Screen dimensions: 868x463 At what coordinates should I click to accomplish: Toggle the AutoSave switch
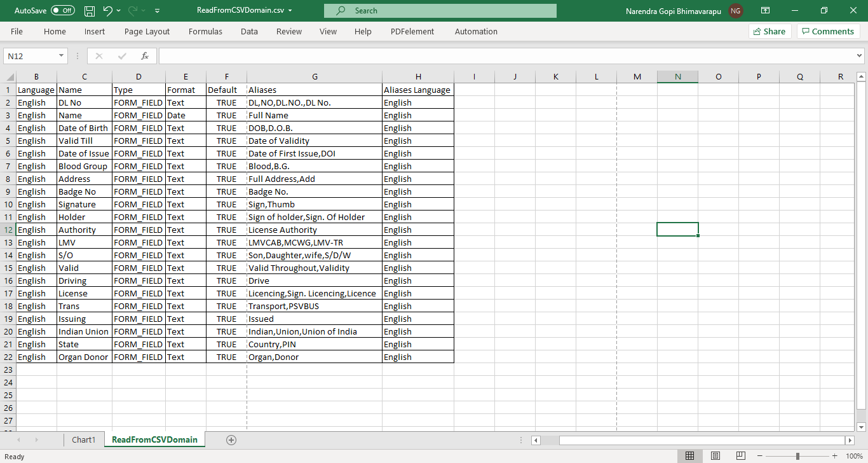click(62, 11)
